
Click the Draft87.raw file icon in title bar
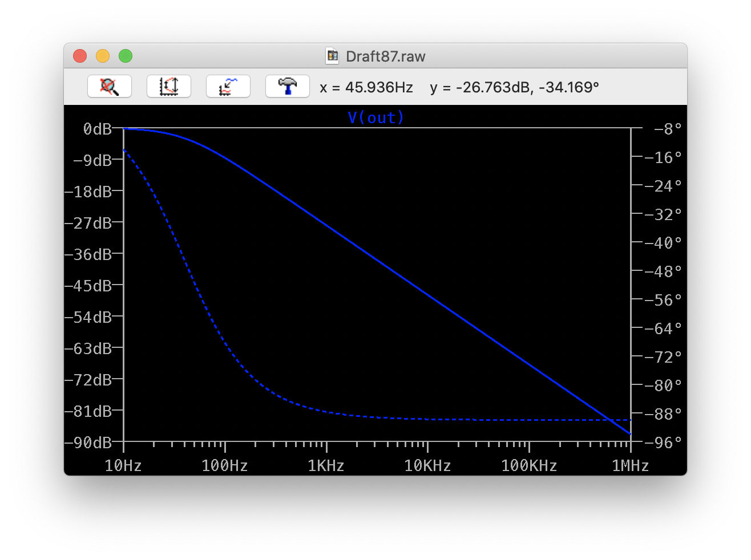pos(332,56)
